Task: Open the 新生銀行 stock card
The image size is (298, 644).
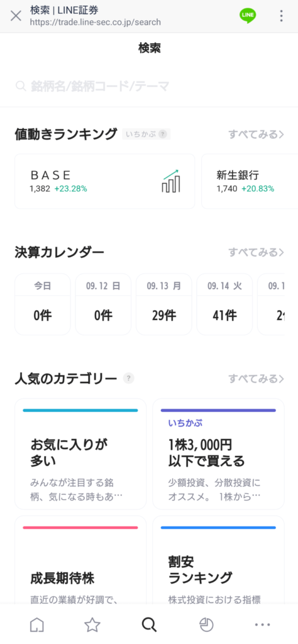Action: 250,182
